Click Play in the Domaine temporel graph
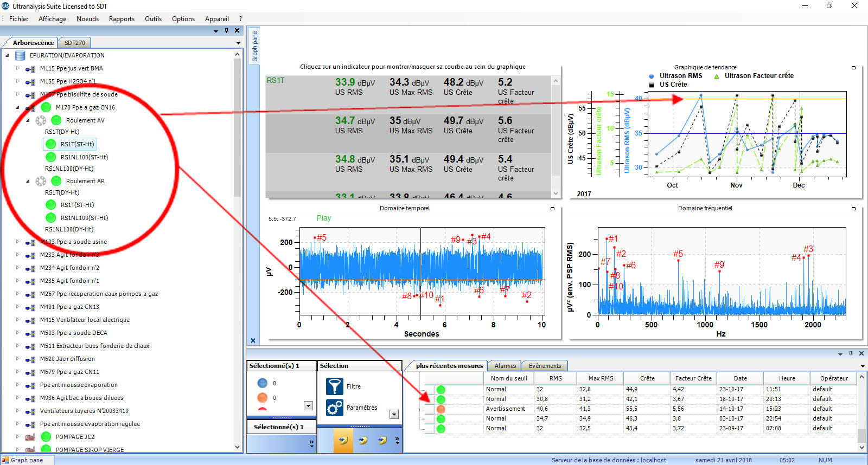This screenshot has height=465, width=868. click(x=323, y=218)
